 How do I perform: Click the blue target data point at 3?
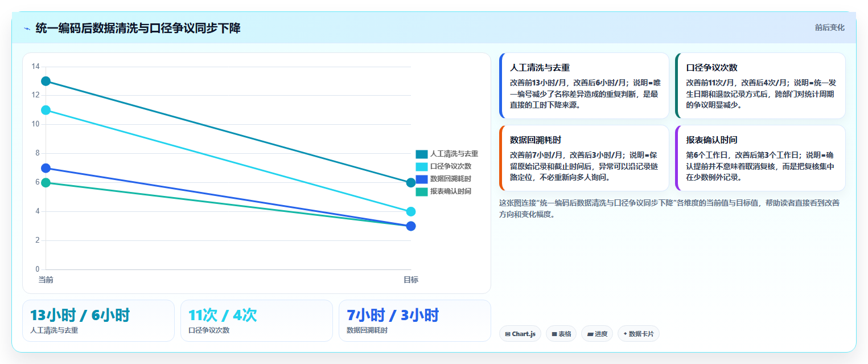tap(411, 226)
